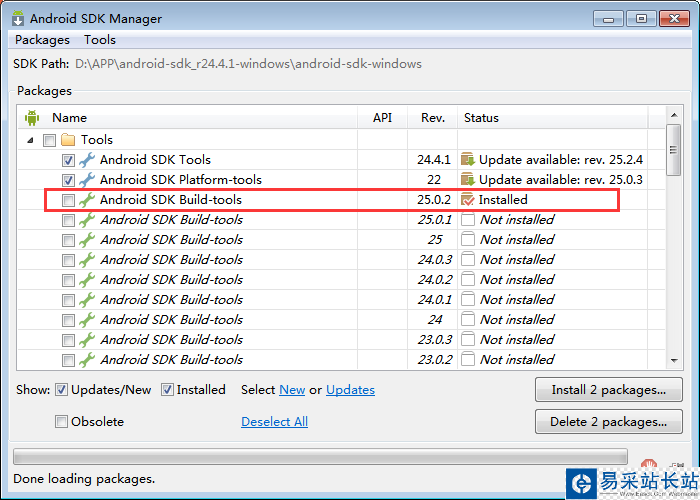Check Build-tools rev 24 checkbox
The height and width of the screenshot is (500, 700).
(68, 320)
